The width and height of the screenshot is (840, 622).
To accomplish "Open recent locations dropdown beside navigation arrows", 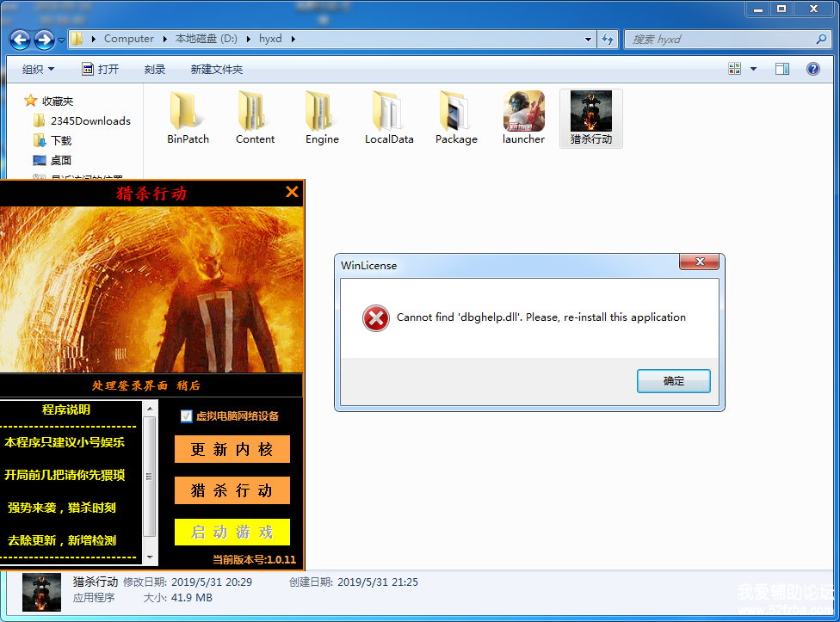I will (61, 40).
